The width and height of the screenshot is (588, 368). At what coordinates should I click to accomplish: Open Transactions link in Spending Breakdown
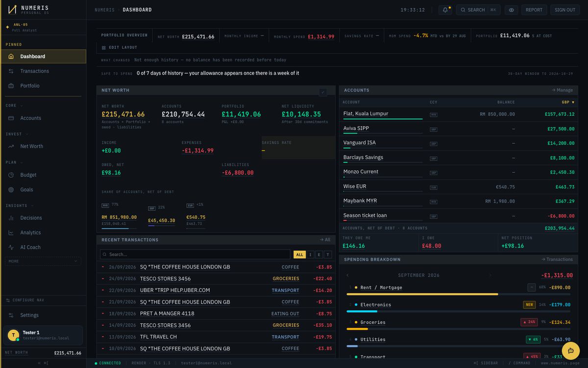coord(557,260)
